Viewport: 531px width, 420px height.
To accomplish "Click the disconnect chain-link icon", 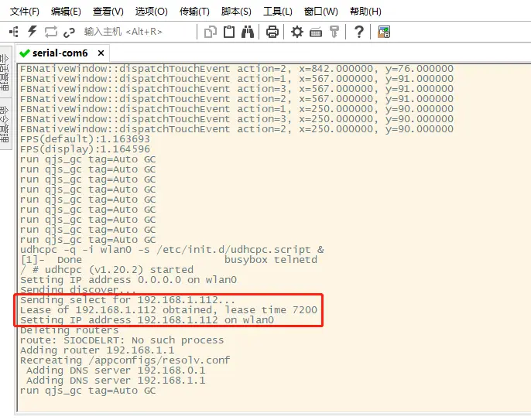I will (x=69, y=32).
